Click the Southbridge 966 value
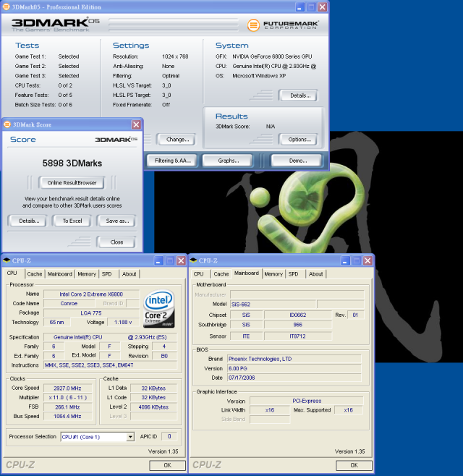Image resolution: width=463 pixels, height=476 pixels. [x=297, y=325]
